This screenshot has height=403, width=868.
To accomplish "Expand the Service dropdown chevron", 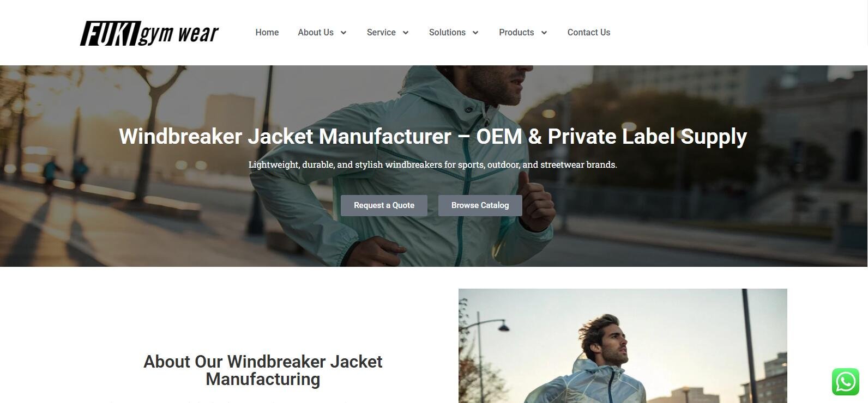I will (x=406, y=33).
